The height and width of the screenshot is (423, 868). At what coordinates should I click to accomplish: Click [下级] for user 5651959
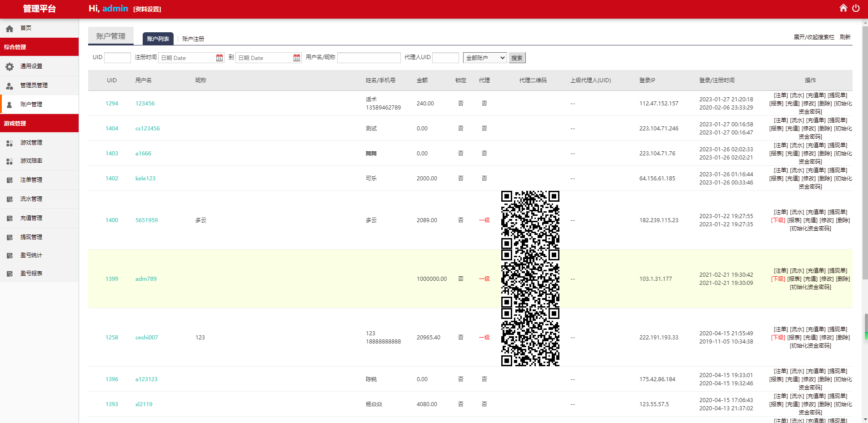point(778,220)
